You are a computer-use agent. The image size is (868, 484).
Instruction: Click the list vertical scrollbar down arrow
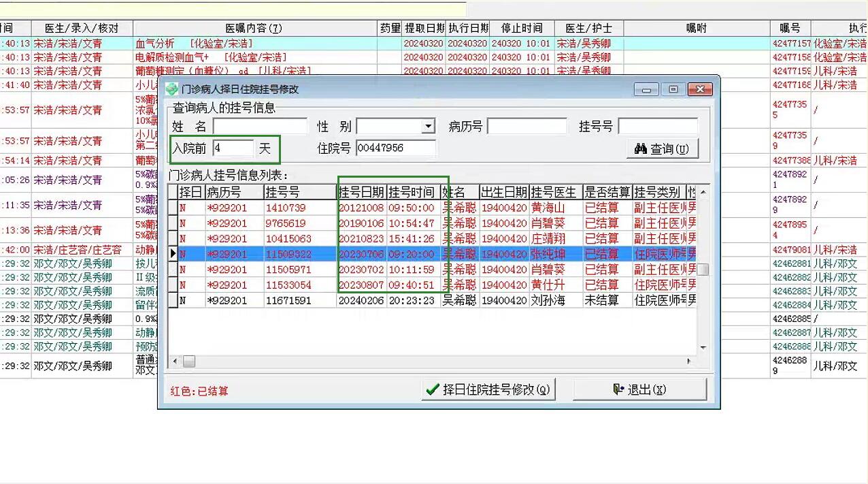703,348
